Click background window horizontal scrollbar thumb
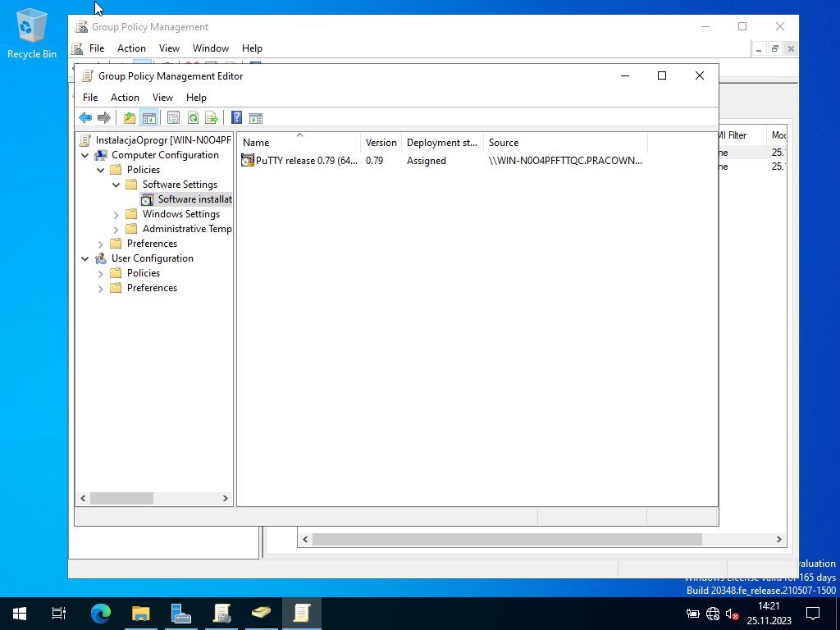Screen dimensions: 840x630 click(x=507, y=540)
